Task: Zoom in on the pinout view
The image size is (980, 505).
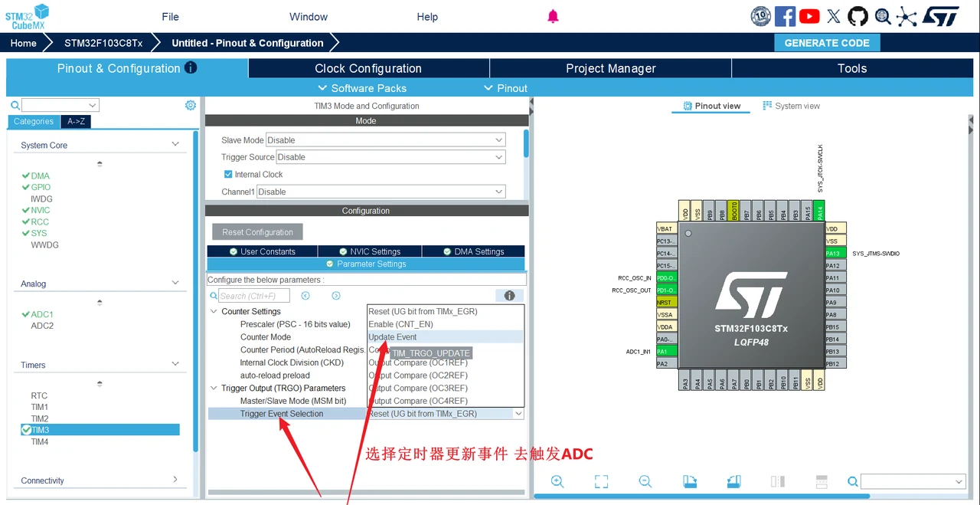Action: pyautogui.click(x=557, y=481)
